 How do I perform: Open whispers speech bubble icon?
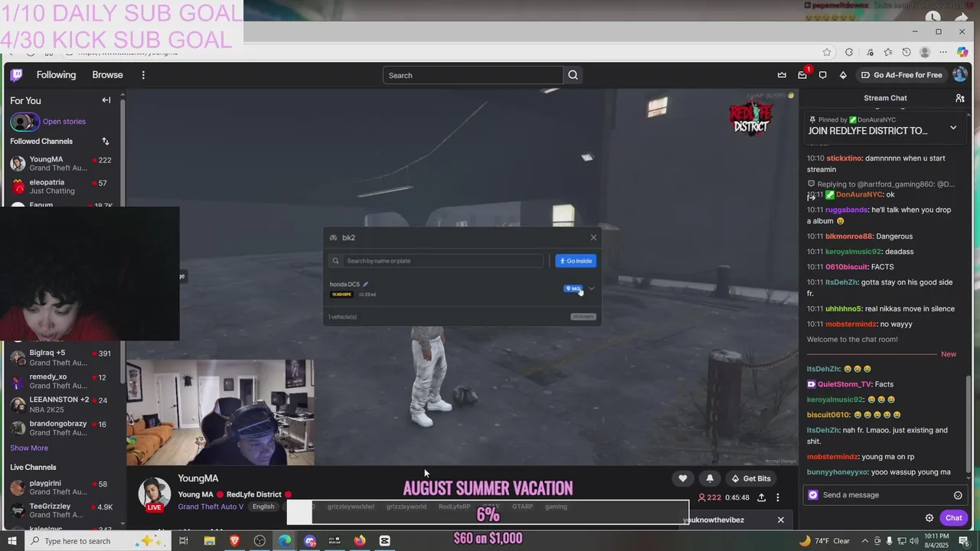point(823,75)
